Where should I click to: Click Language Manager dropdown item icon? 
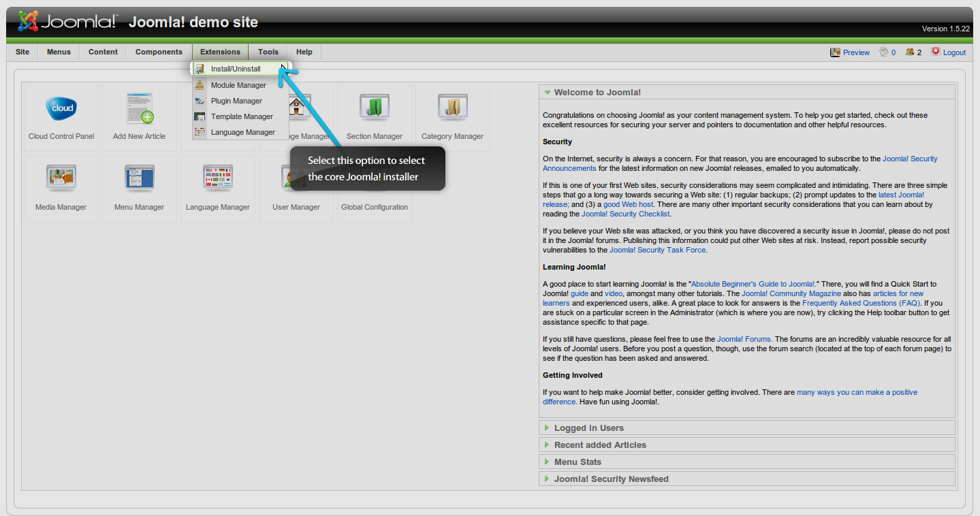click(x=200, y=132)
